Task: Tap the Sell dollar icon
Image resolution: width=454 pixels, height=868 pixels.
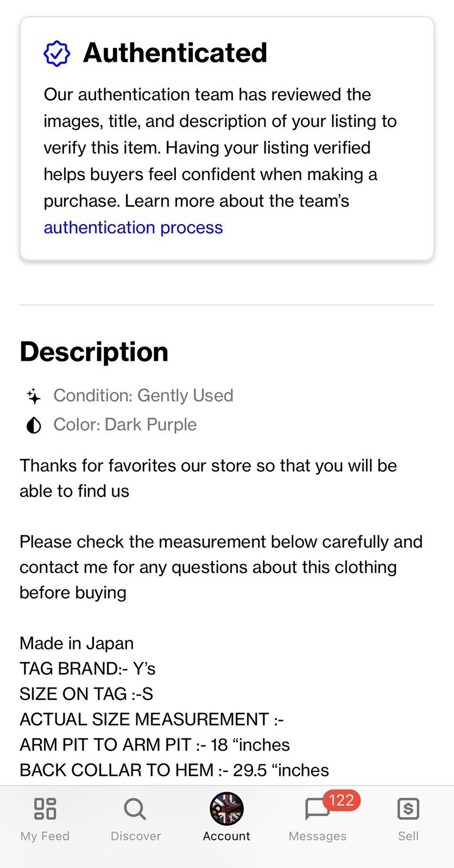Action: (408, 808)
